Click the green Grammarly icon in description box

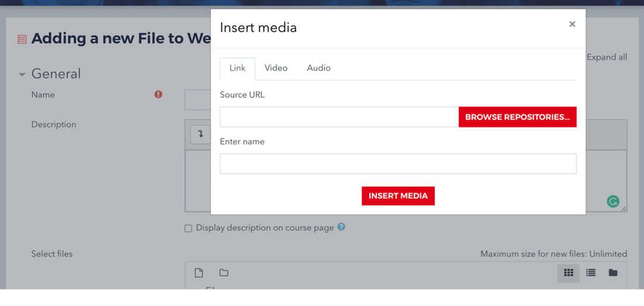pos(612,202)
